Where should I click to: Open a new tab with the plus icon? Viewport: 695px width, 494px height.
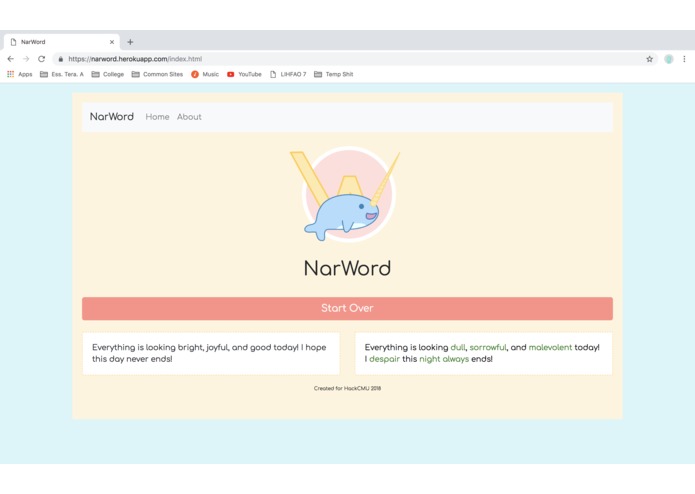coord(130,42)
